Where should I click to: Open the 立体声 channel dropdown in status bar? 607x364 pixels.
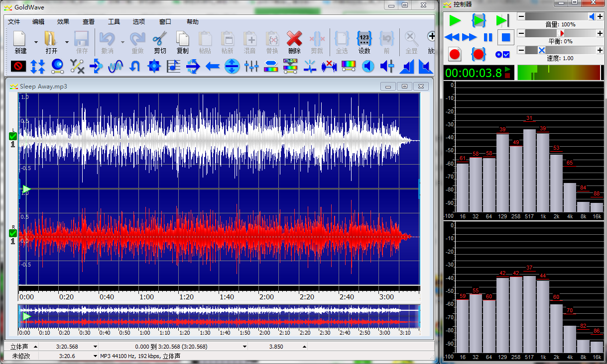[x=35, y=347]
